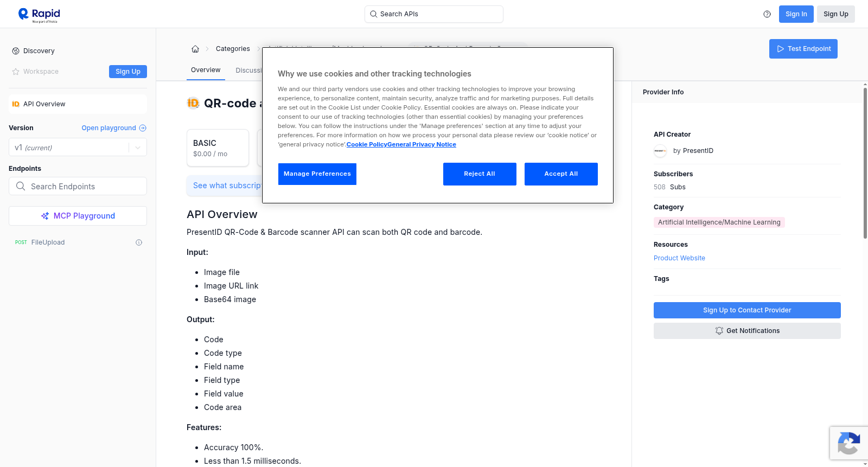The width and height of the screenshot is (868, 467).
Task: Click the reCAPTCHA badge
Action: [848, 443]
